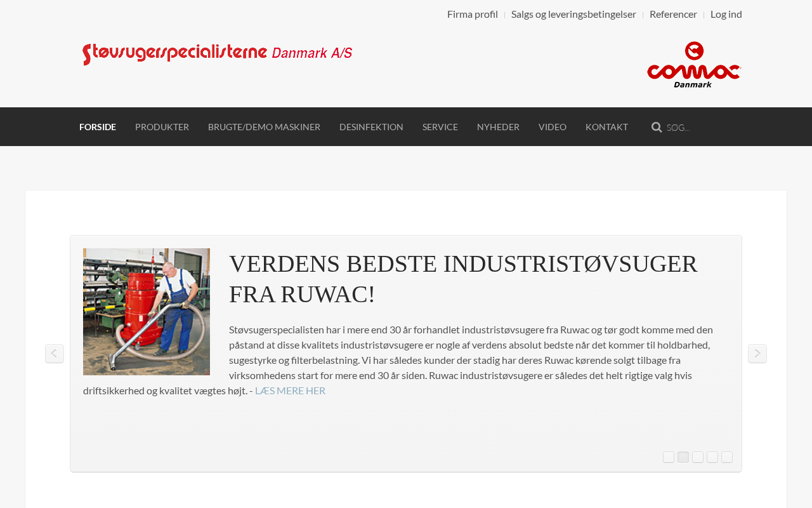Click the Verdens bedste industristøvsuger headline
Image resolution: width=812 pixels, height=508 pixels.
pyautogui.click(x=463, y=279)
